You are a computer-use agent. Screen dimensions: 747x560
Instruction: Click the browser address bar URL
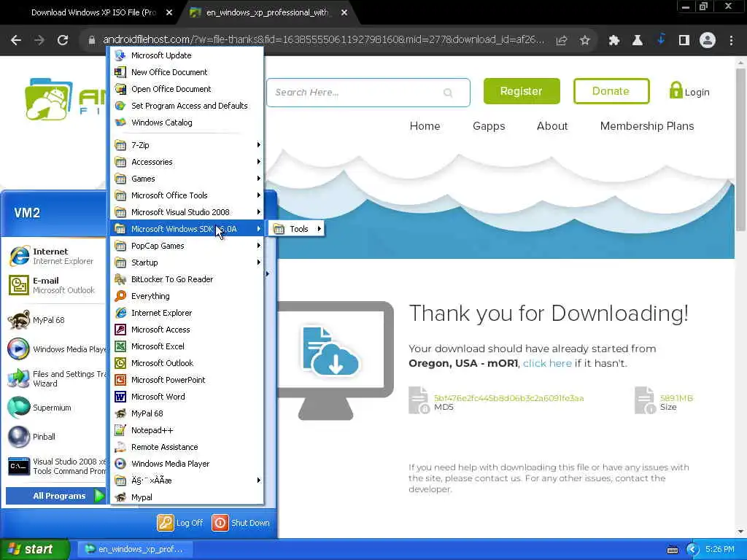coord(323,39)
